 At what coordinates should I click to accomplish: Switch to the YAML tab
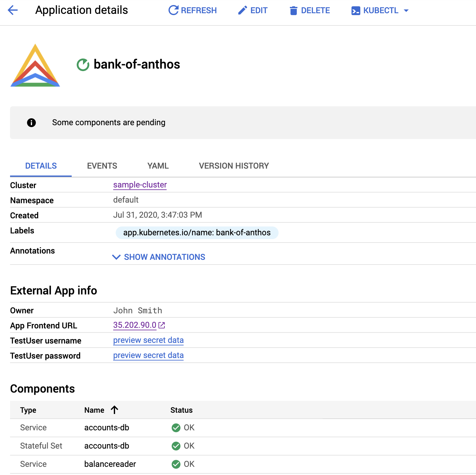(158, 166)
